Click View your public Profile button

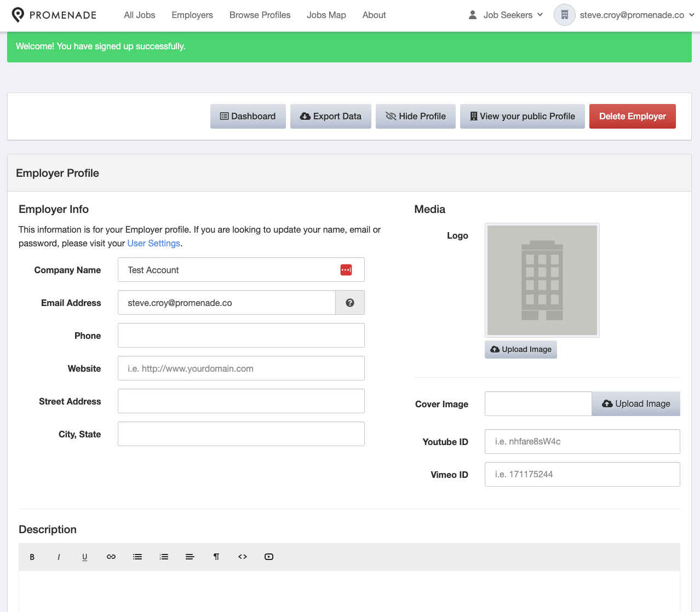point(523,116)
